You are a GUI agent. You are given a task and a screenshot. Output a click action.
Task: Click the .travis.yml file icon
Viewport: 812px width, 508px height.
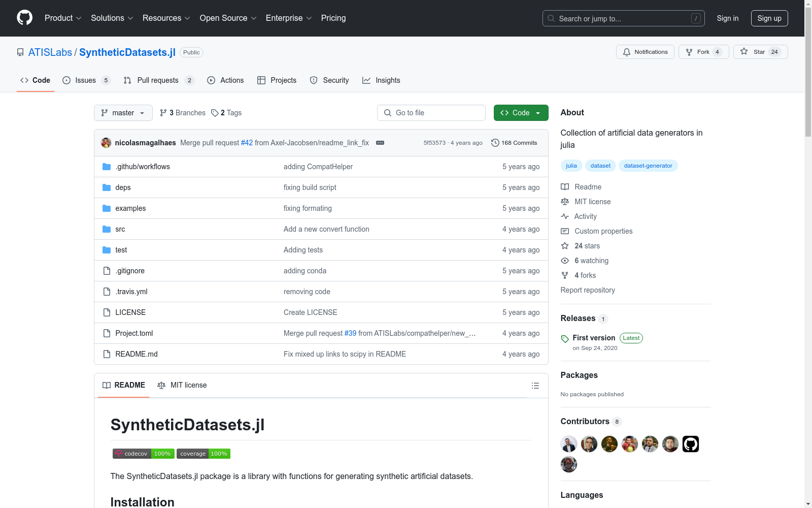pyautogui.click(x=107, y=292)
